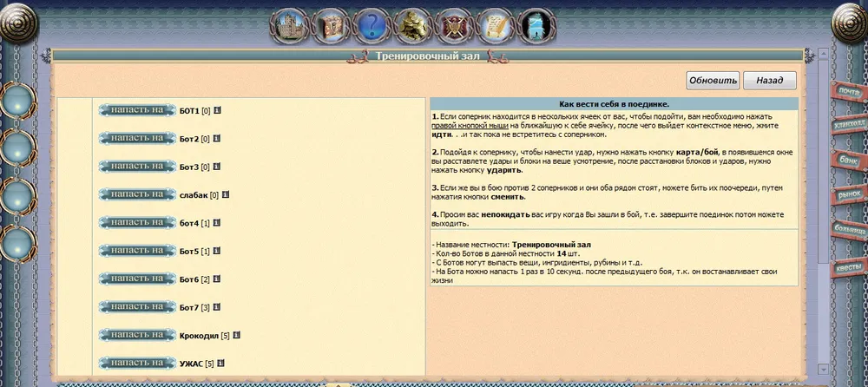Attack бот4 with напасть на button
The width and height of the screenshot is (868, 387).
(137, 222)
